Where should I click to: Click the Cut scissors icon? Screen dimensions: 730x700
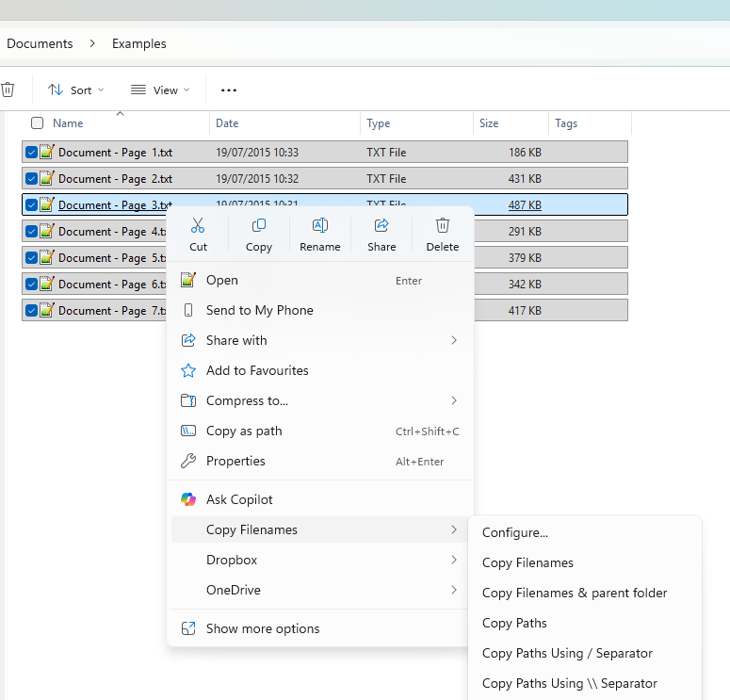click(x=198, y=226)
